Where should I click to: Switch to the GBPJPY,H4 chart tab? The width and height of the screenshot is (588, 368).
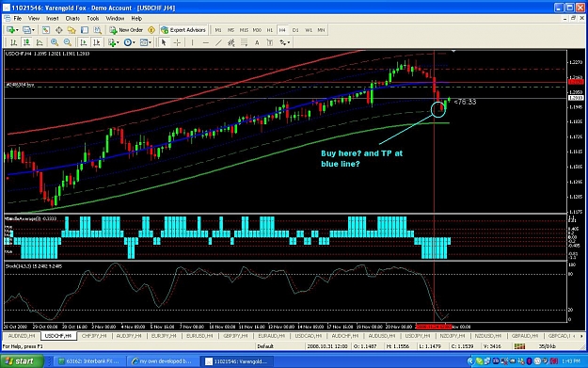point(236,336)
